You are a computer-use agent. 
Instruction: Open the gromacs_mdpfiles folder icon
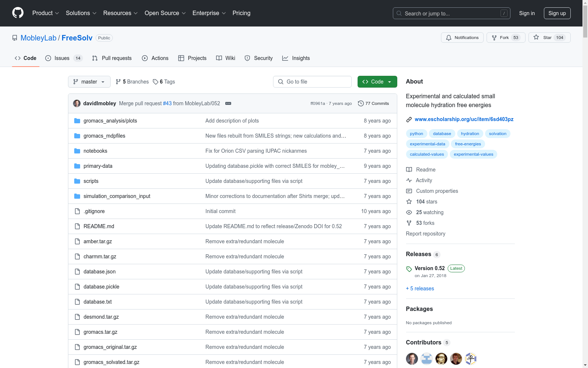[77, 136]
